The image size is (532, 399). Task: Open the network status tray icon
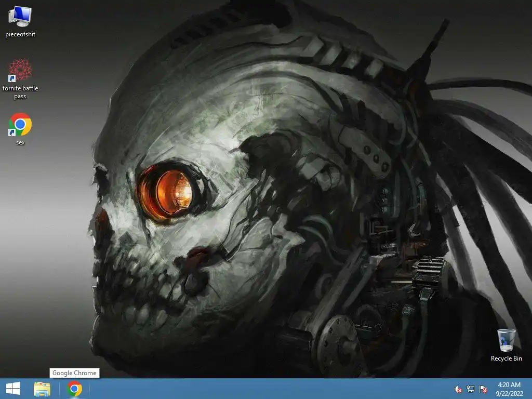click(471, 389)
